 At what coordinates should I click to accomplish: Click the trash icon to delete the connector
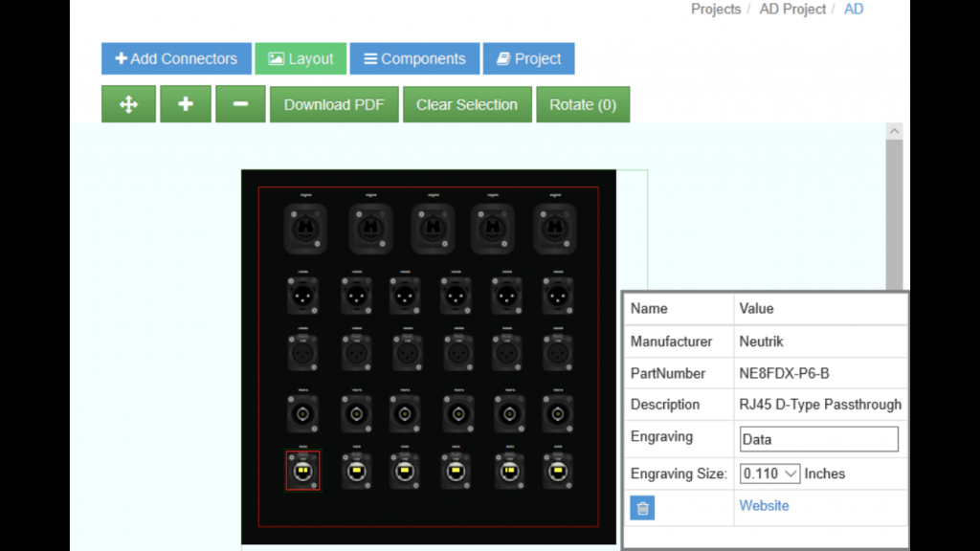click(x=642, y=507)
